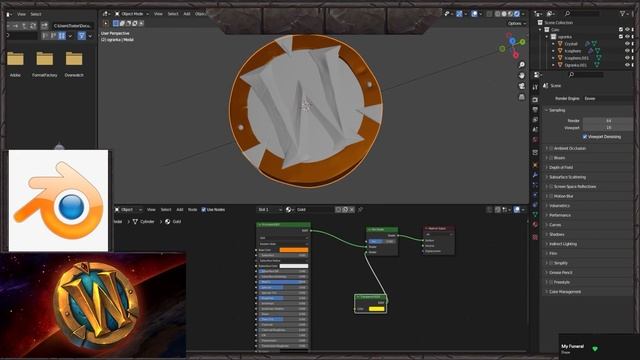The height and width of the screenshot is (360, 640).
Task: Switch perspective/orthographic grid gizmo
Action: coord(522,97)
